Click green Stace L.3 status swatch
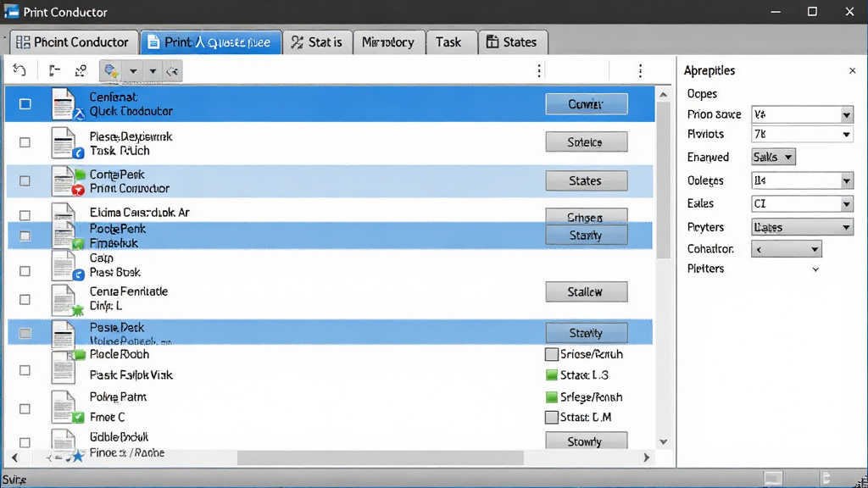Viewport: 868px width, 488px height. [x=551, y=375]
